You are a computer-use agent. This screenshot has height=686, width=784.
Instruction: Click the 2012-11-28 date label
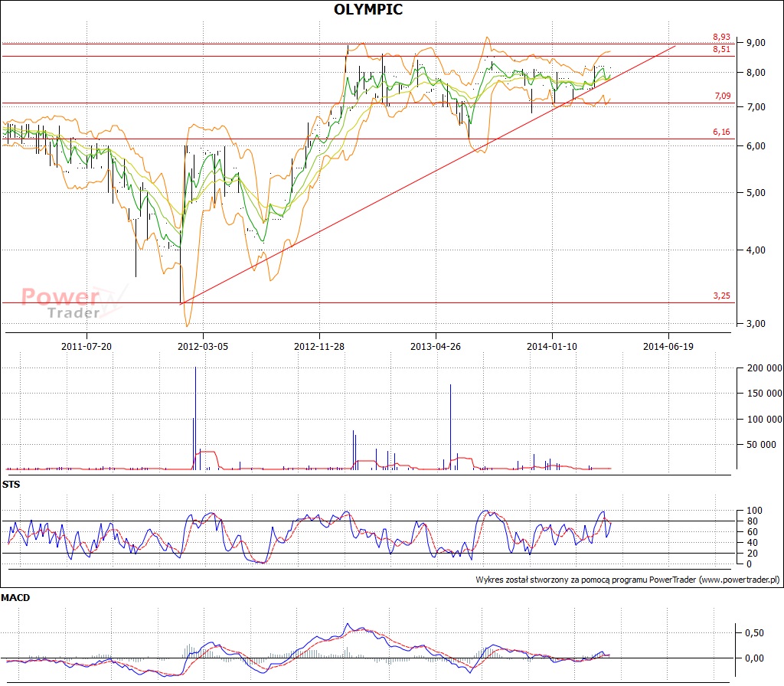pos(319,347)
